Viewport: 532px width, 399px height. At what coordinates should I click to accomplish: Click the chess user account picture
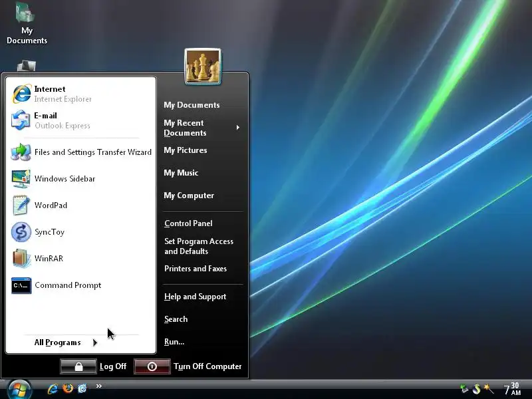(203, 66)
